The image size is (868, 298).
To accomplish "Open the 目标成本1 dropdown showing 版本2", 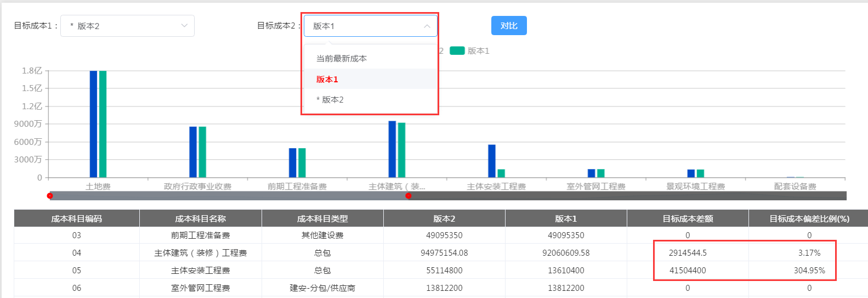I will pyautogui.click(x=127, y=26).
